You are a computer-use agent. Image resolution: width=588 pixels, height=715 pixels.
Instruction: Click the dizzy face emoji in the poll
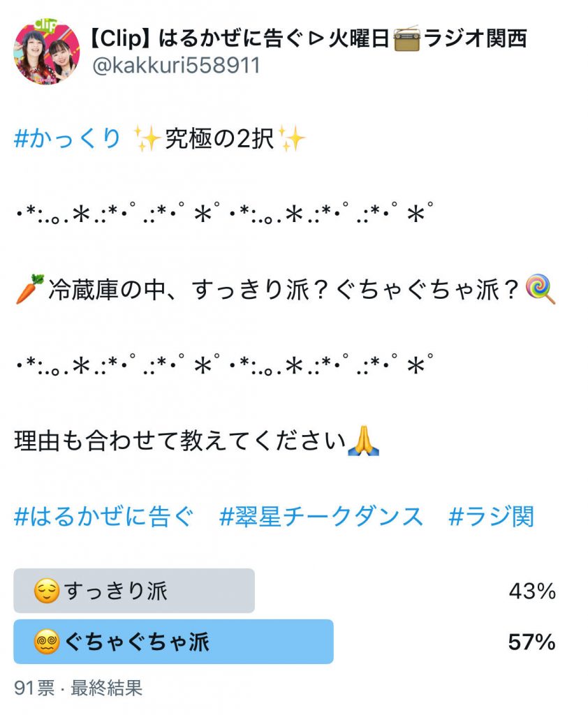coord(46,642)
